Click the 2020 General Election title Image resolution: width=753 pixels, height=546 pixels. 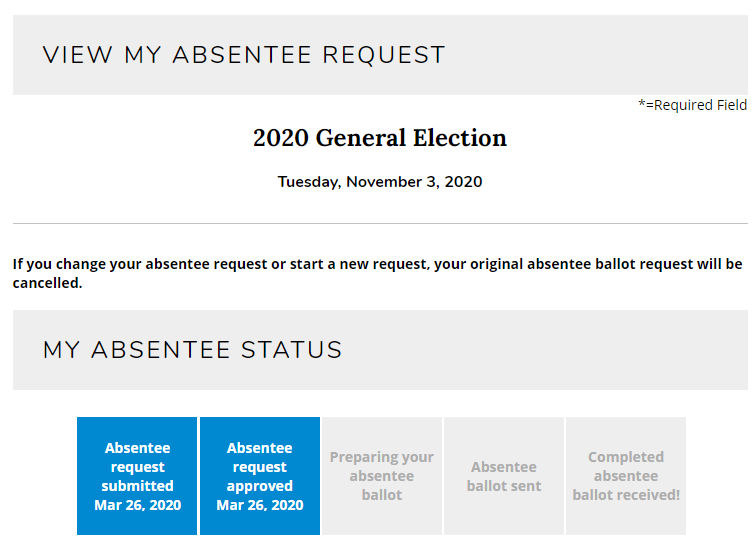(380, 138)
